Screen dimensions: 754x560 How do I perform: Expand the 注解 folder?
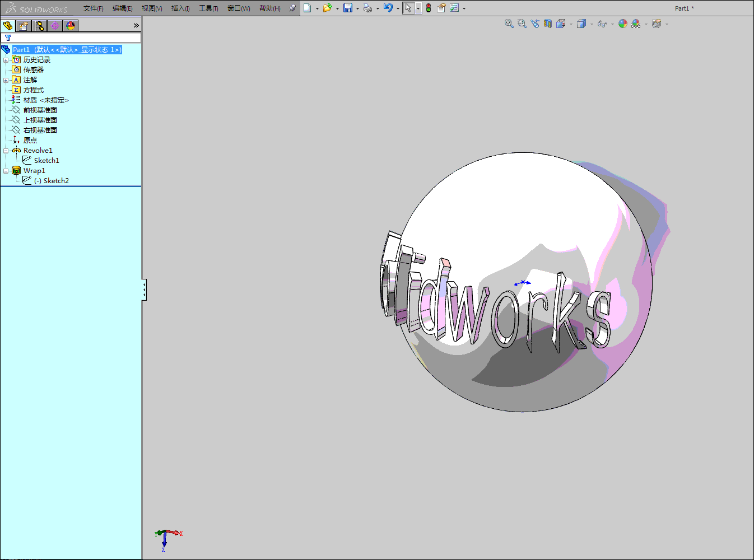tap(6, 80)
